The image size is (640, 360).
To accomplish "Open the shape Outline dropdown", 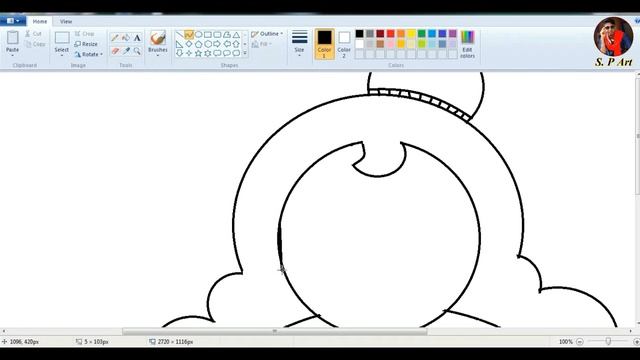I will [x=267, y=34].
